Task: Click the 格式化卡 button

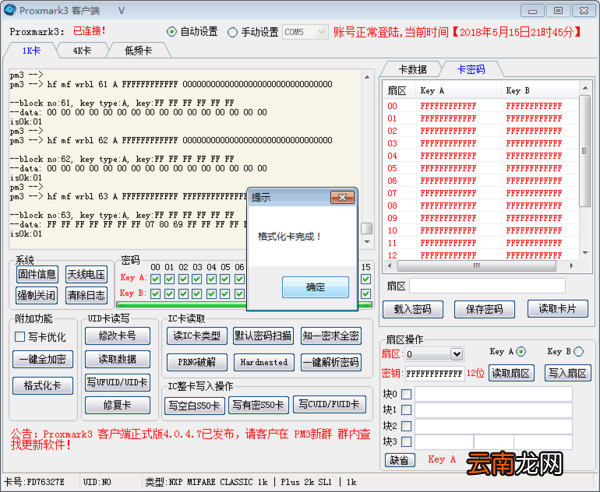Action: tap(42, 385)
